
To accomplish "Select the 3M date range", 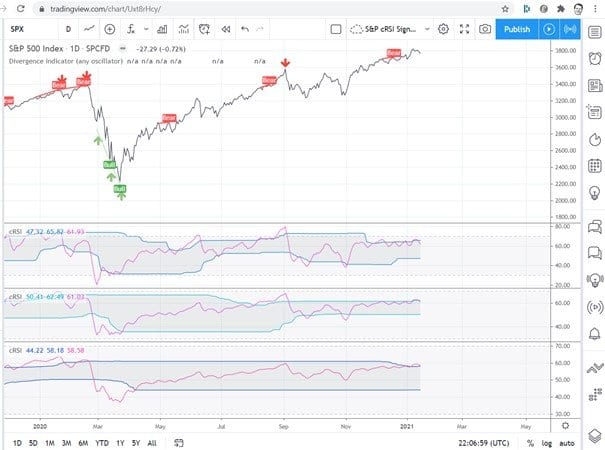I will (67, 443).
